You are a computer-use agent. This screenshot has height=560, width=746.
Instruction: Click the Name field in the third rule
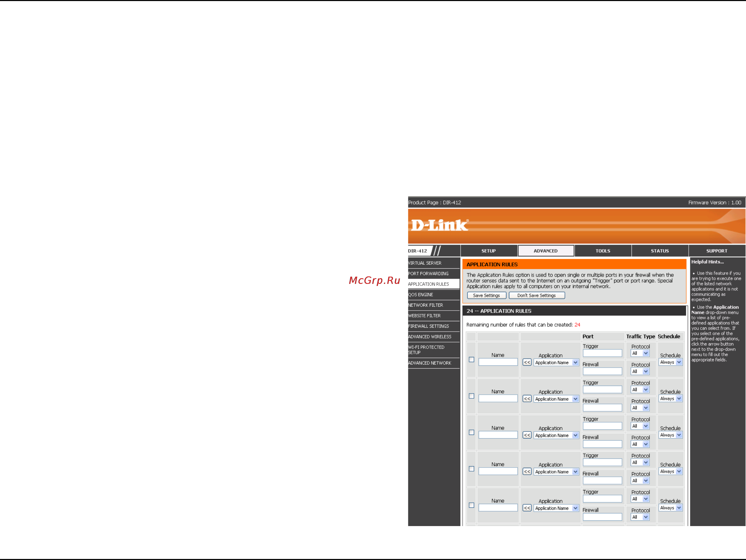(x=498, y=435)
